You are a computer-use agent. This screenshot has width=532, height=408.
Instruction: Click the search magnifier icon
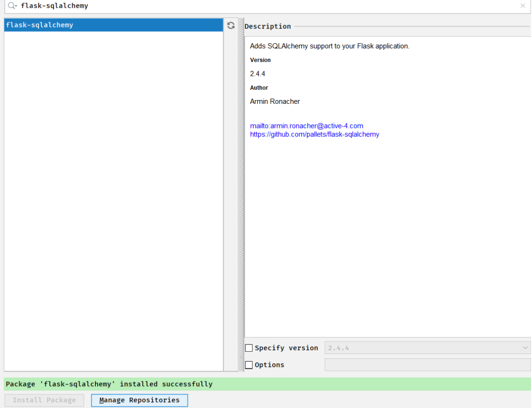click(x=12, y=6)
